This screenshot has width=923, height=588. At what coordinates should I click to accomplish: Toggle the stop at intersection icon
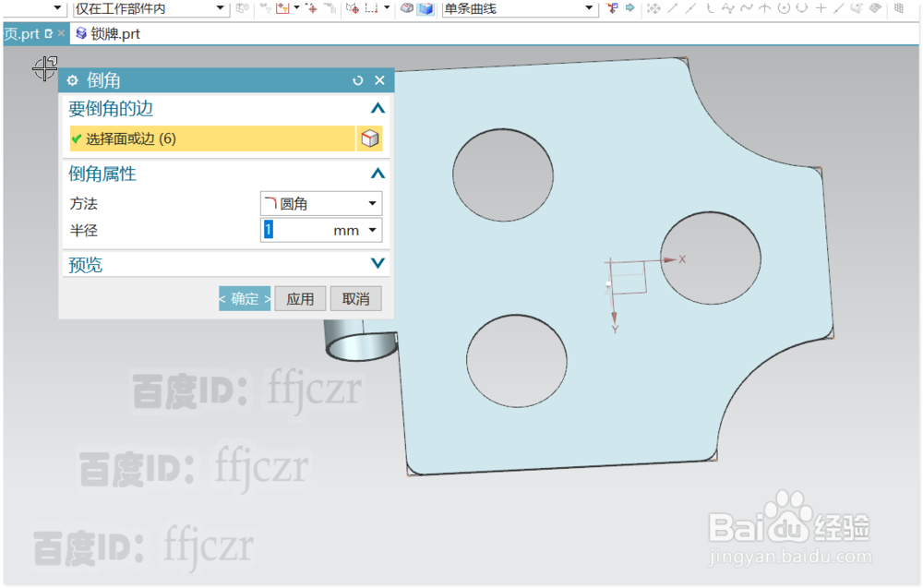point(612,7)
